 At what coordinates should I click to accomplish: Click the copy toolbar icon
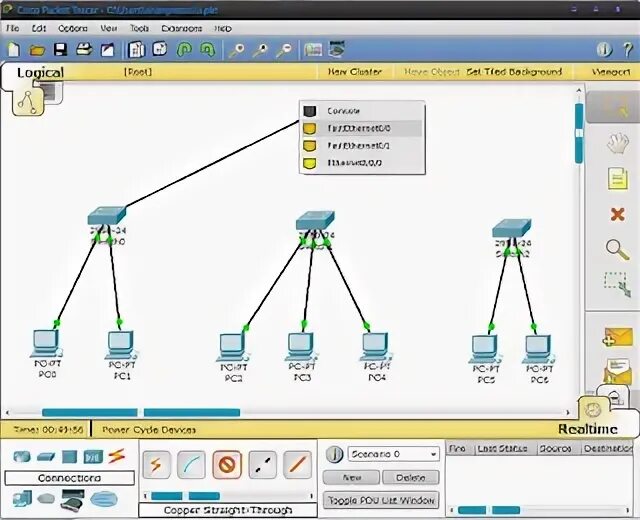137,49
